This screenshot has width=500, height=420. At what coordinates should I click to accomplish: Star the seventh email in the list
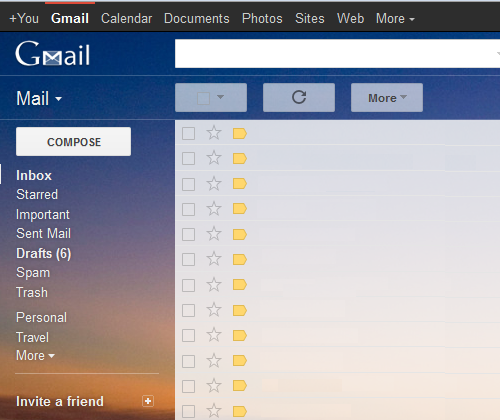[214, 285]
